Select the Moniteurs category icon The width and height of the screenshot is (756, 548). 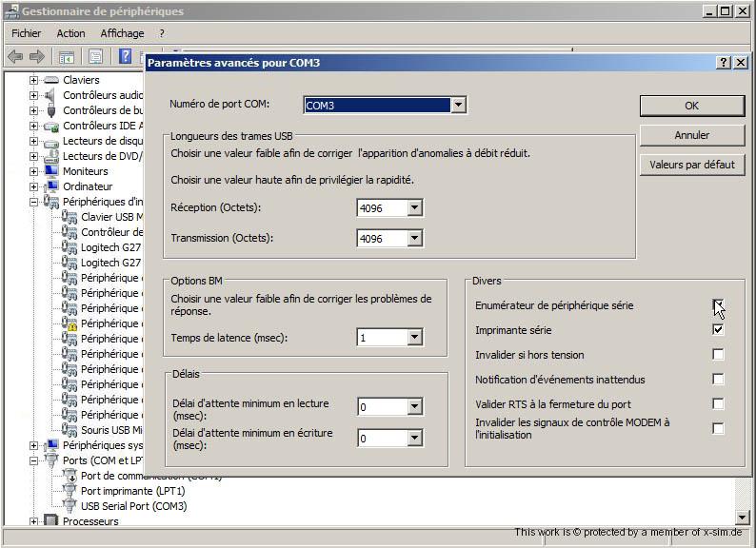[x=51, y=171]
